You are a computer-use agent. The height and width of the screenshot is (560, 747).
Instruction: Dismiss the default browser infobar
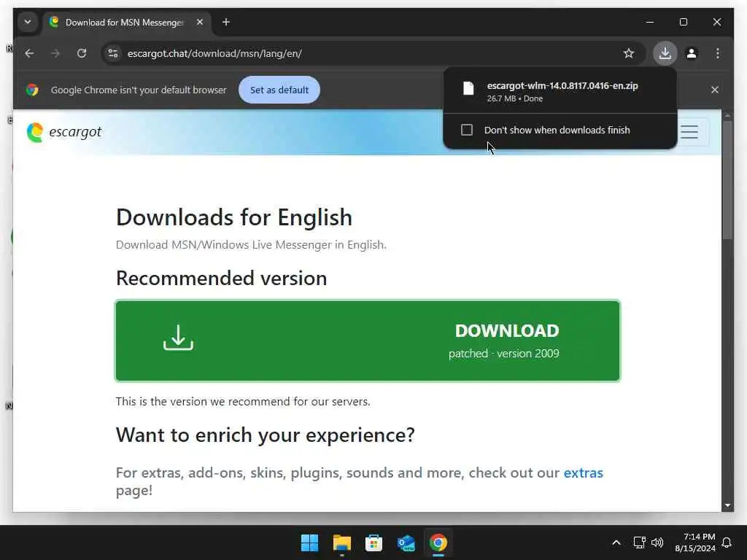click(x=715, y=90)
